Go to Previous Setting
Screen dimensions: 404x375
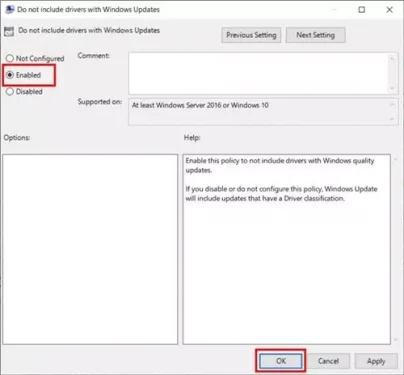point(251,35)
